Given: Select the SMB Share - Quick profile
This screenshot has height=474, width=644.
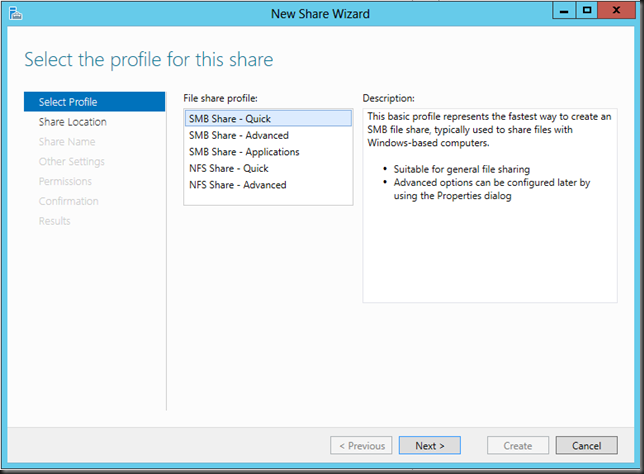Looking at the screenshot, I should [x=268, y=119].
